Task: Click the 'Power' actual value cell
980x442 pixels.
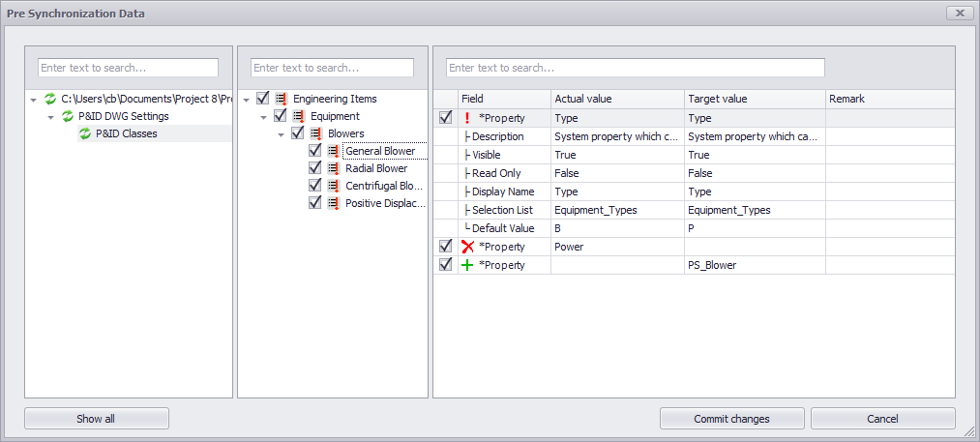Action: [x=617, y=247]
